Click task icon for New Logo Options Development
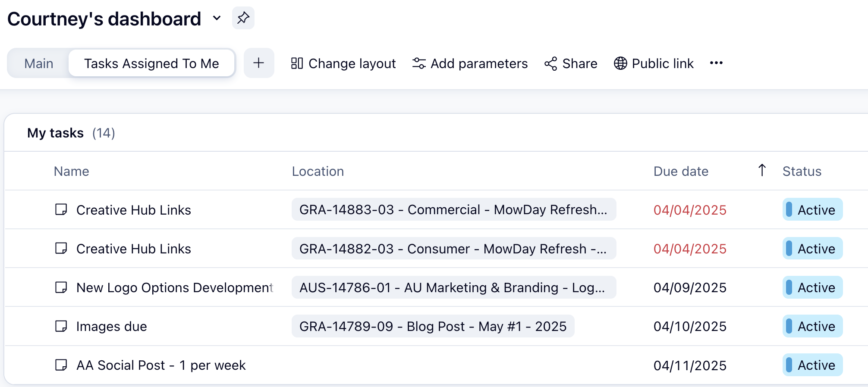This screenshot has height=387, width=868. pos(61,287)
